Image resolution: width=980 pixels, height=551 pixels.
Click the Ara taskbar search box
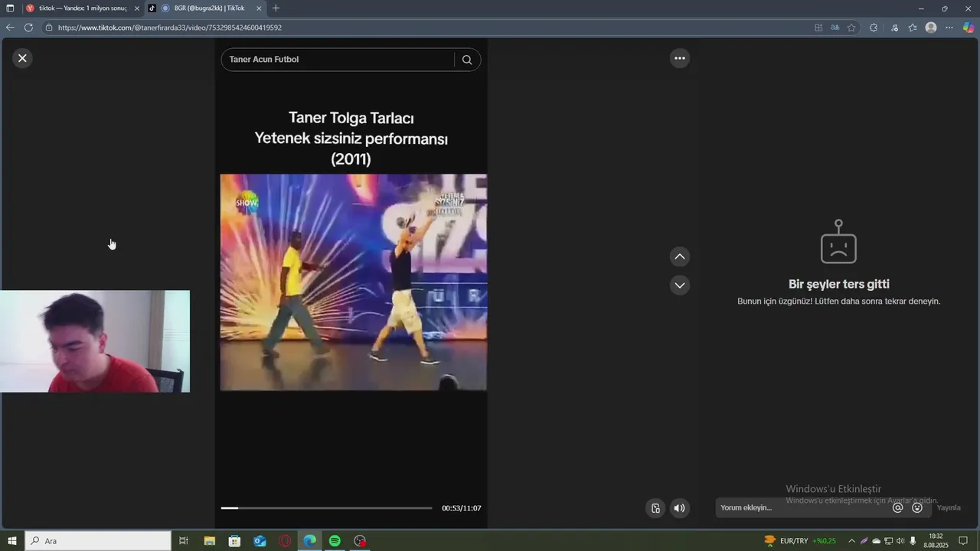coord(98,541)
